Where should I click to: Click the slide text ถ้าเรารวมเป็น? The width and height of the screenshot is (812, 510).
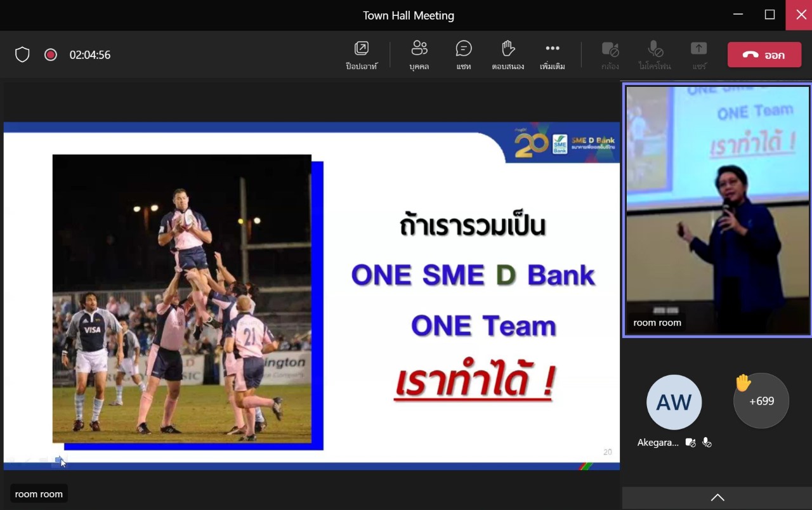click(x=473, y=225)
